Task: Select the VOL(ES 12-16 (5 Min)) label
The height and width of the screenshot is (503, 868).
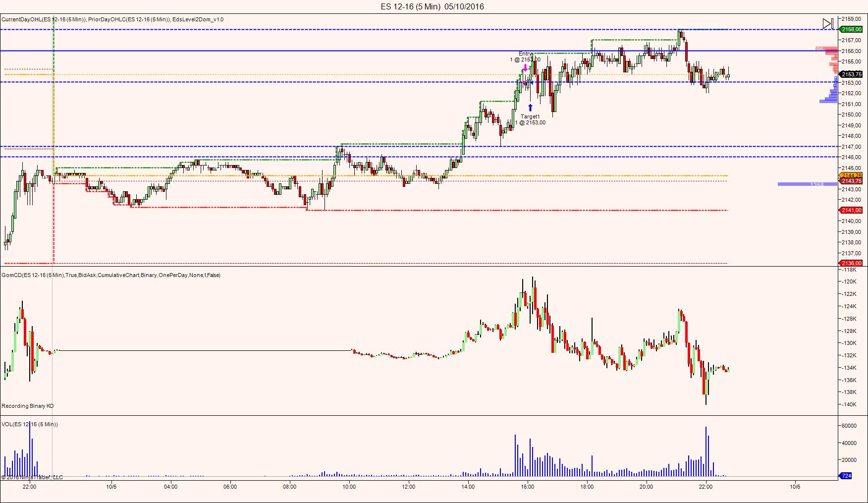Action: (x=30, y=424)
